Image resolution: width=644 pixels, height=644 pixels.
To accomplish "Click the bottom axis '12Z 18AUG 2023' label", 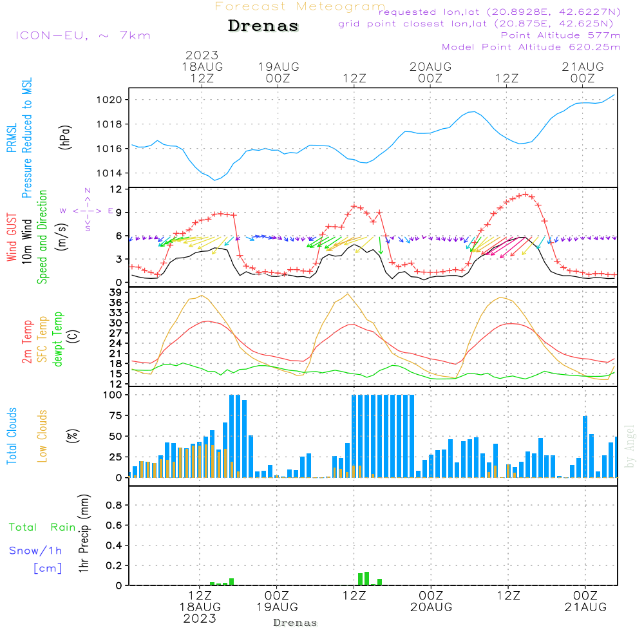I will pos(200,607).
